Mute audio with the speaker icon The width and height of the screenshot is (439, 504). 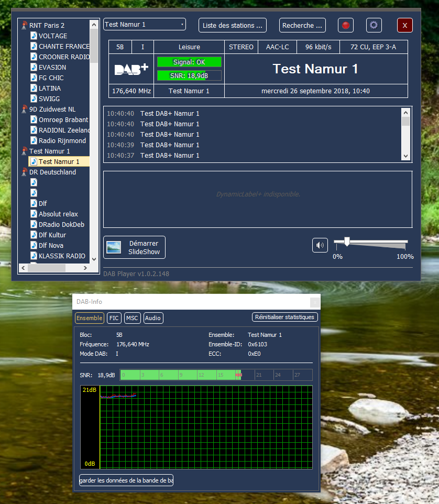(x=320, y=245)
